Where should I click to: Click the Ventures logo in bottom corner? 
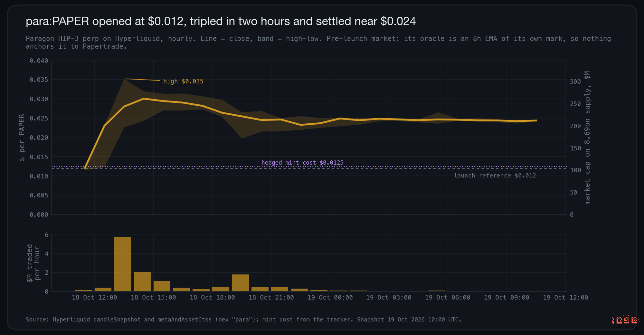(x=625, y=321)
